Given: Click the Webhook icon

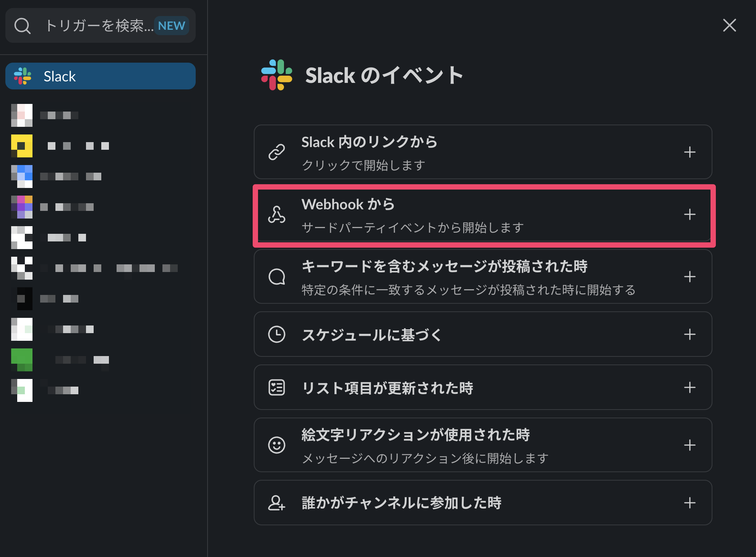Looking at the screenshot, I should click(x=277, y=214).
